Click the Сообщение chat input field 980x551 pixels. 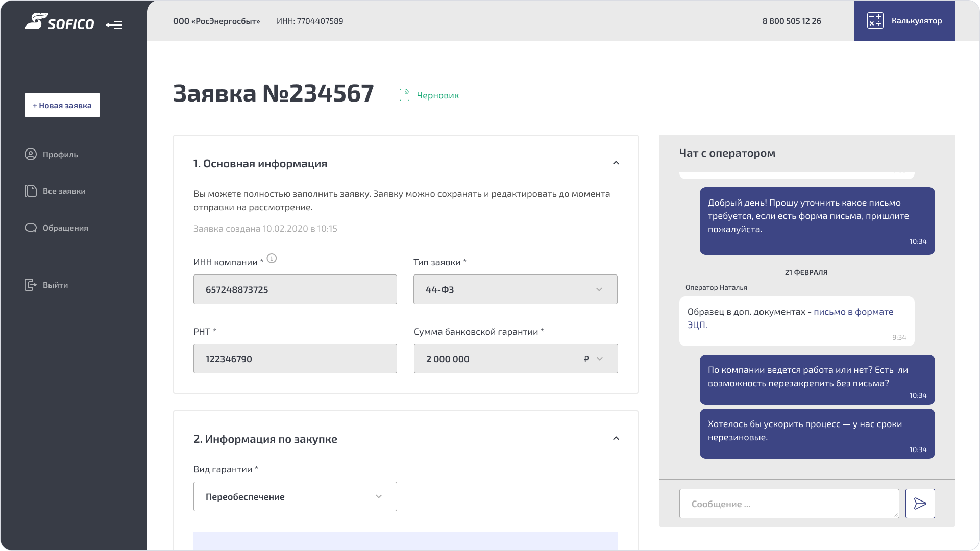tap(789, 504)
